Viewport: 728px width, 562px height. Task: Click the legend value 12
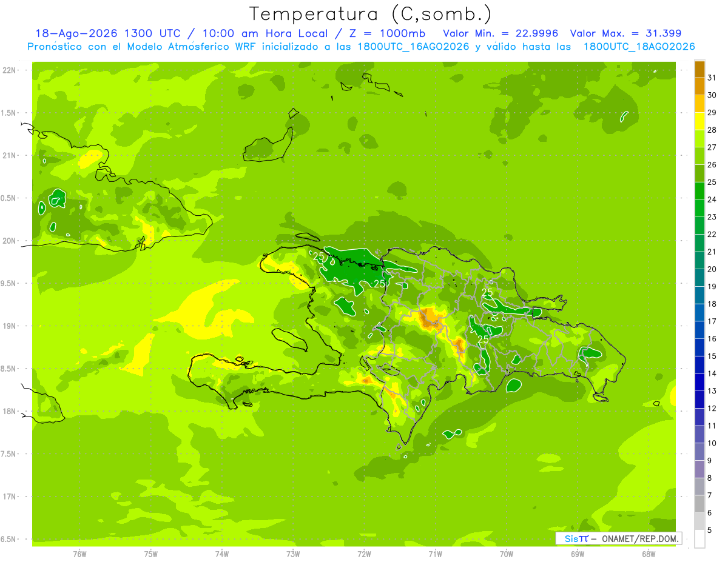(x=712, y=409)
